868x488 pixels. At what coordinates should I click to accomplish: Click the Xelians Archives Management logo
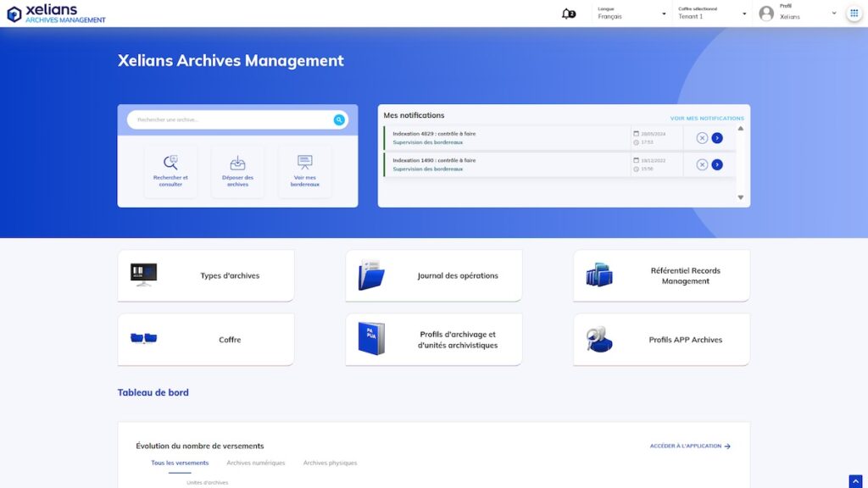pyautogui.click(x=56, y=14)
